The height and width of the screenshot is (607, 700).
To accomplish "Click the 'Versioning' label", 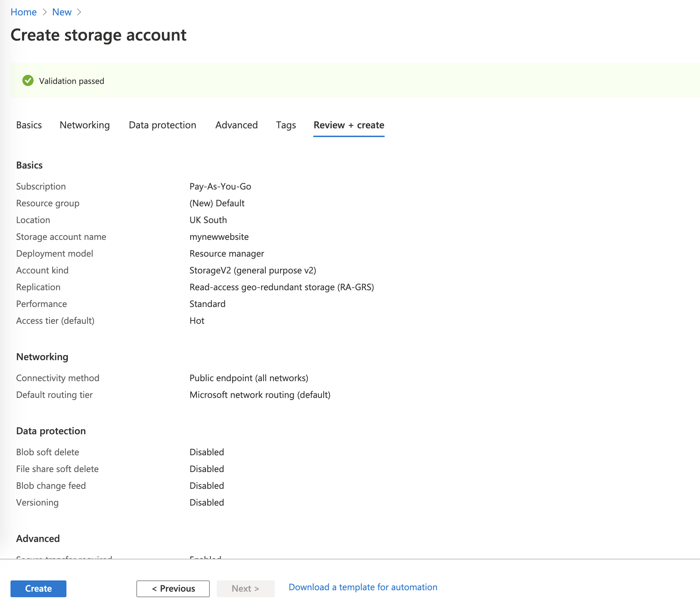I will (37, 502).
